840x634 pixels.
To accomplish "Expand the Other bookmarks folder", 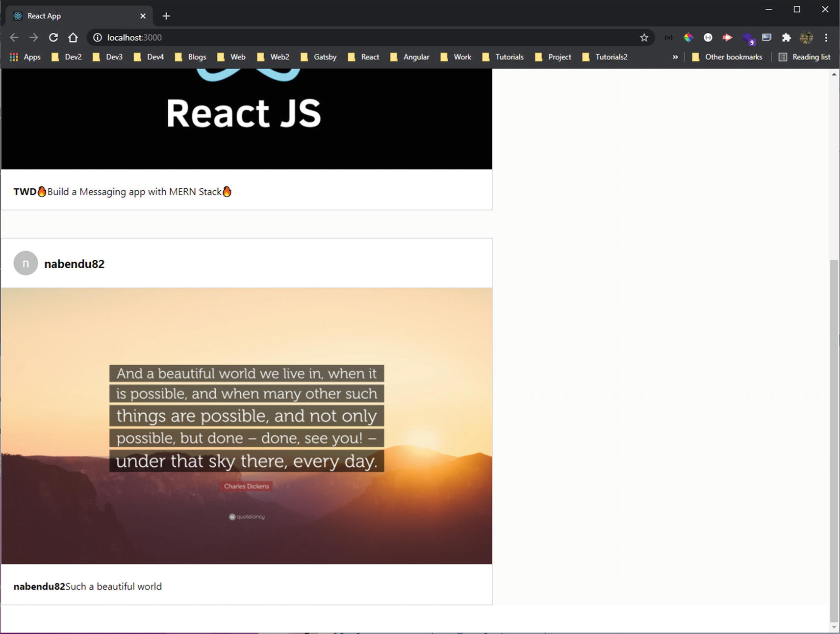I will (727, 57).
